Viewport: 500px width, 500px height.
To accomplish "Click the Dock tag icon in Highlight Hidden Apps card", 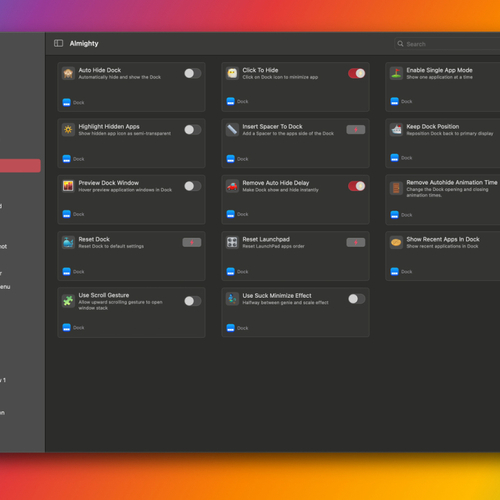I will point(67,159).
